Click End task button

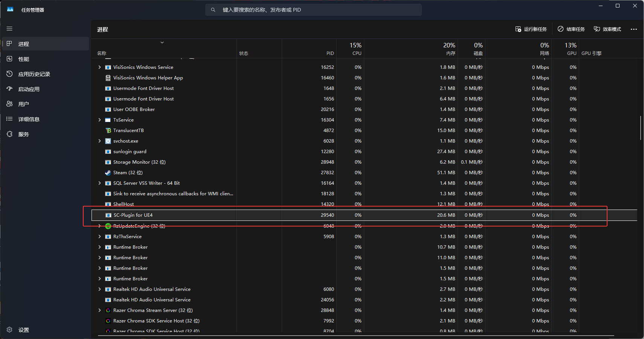[x=571, y=29]
